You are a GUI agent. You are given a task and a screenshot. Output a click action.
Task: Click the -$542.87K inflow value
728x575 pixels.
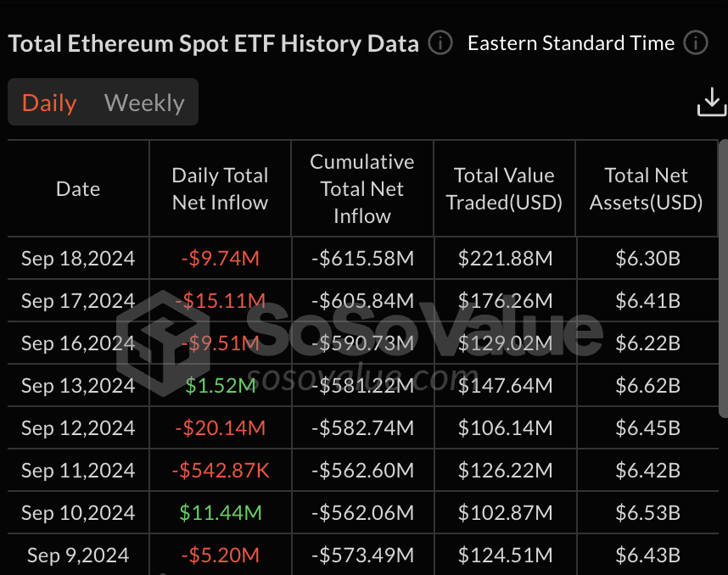coord(220,471)
